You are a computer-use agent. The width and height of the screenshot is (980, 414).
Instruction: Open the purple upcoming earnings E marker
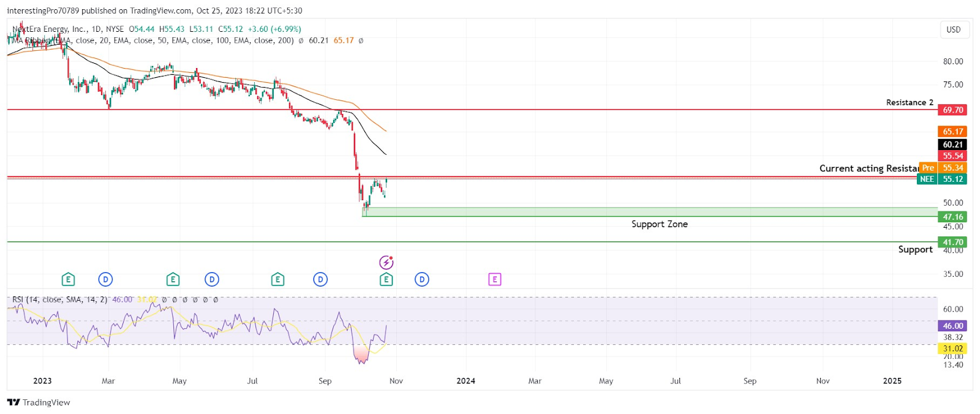click(495, 279)
